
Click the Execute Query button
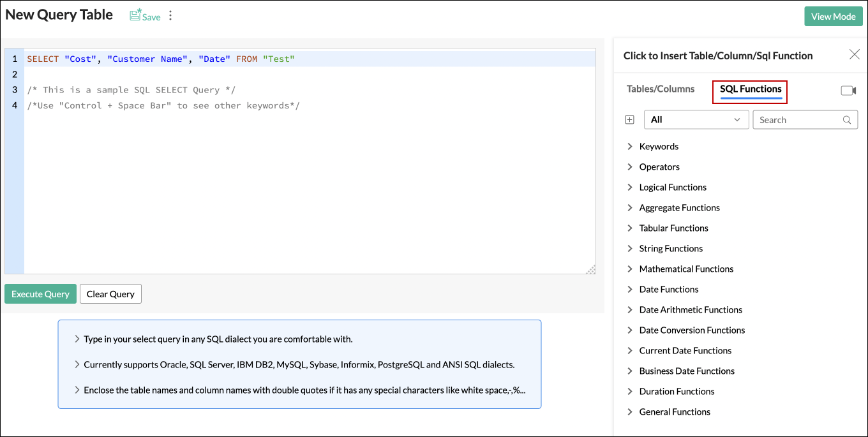pyautogui.click(x=40, y=293)
